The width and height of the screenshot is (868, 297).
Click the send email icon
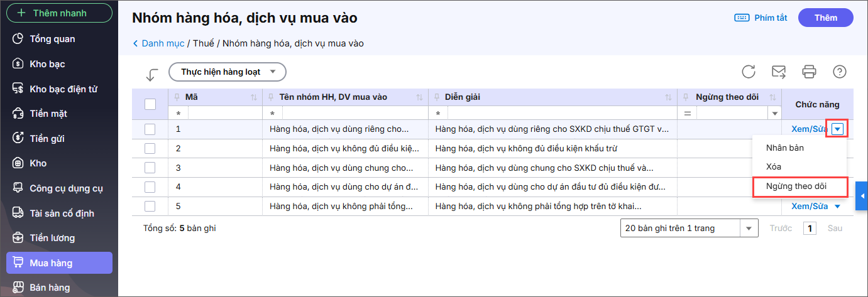[779, 72]
